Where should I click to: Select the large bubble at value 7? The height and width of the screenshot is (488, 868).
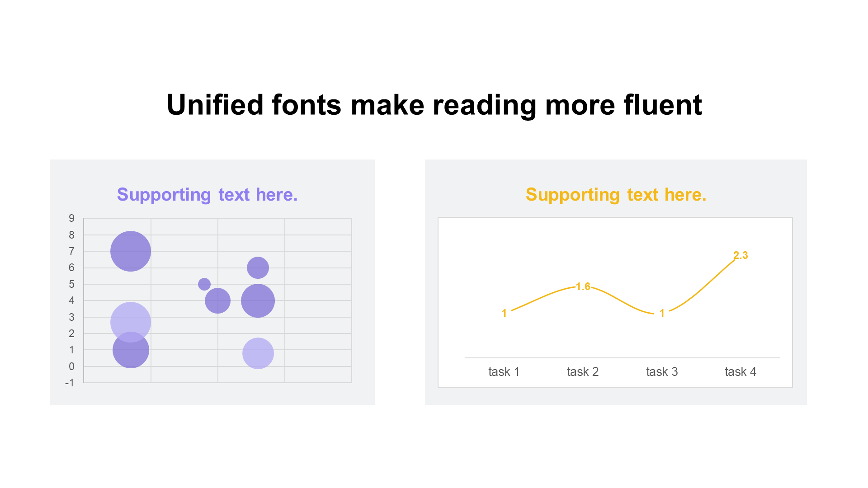coord(131,251)
